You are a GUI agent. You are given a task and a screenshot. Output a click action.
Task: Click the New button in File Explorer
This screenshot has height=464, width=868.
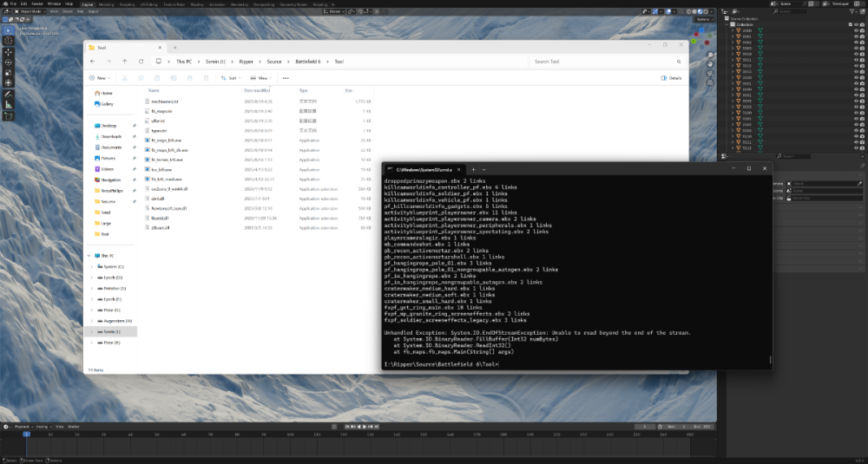96,78
